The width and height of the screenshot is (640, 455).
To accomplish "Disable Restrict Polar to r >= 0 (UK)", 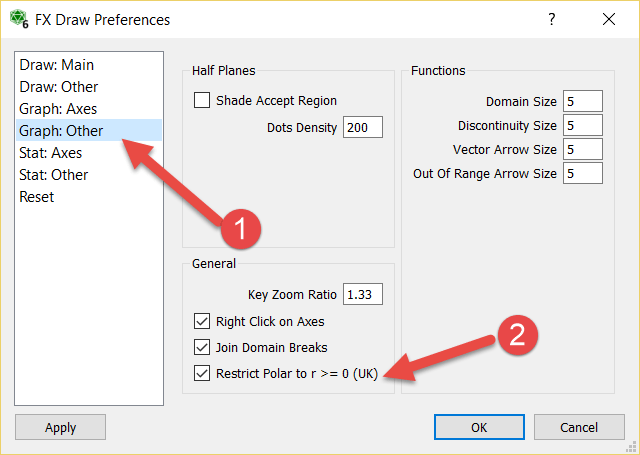I will (203, 374).
